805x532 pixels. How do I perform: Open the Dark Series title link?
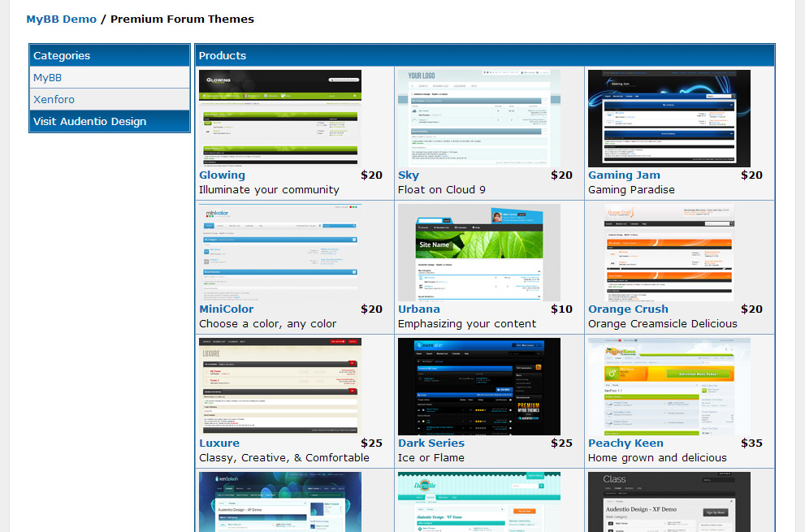point(431,443)
